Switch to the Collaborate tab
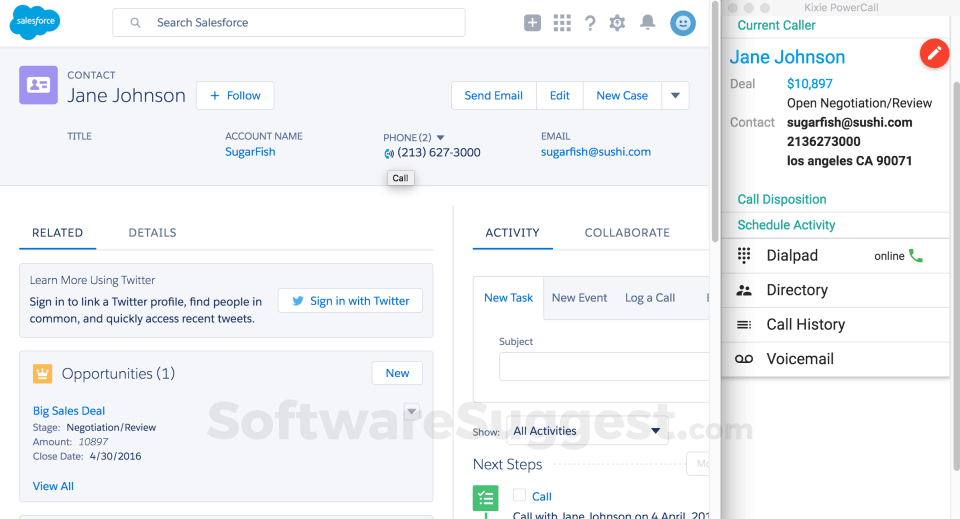 coord(627,233)
